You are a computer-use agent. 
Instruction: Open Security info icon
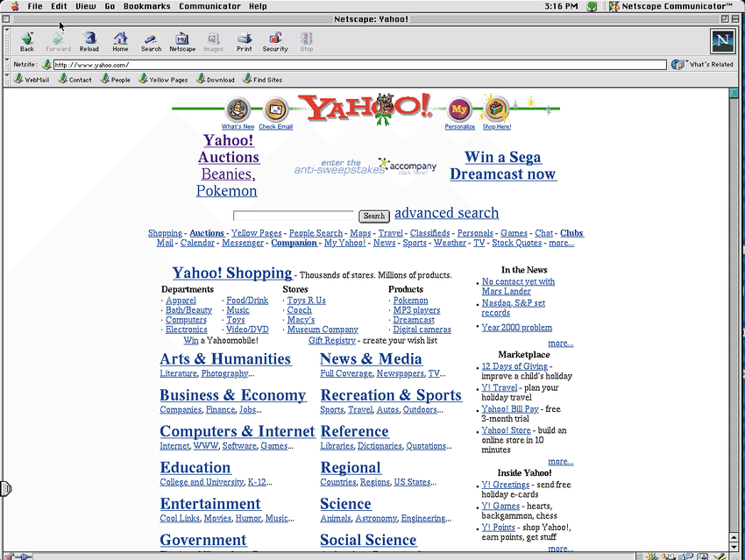[275, 41]
